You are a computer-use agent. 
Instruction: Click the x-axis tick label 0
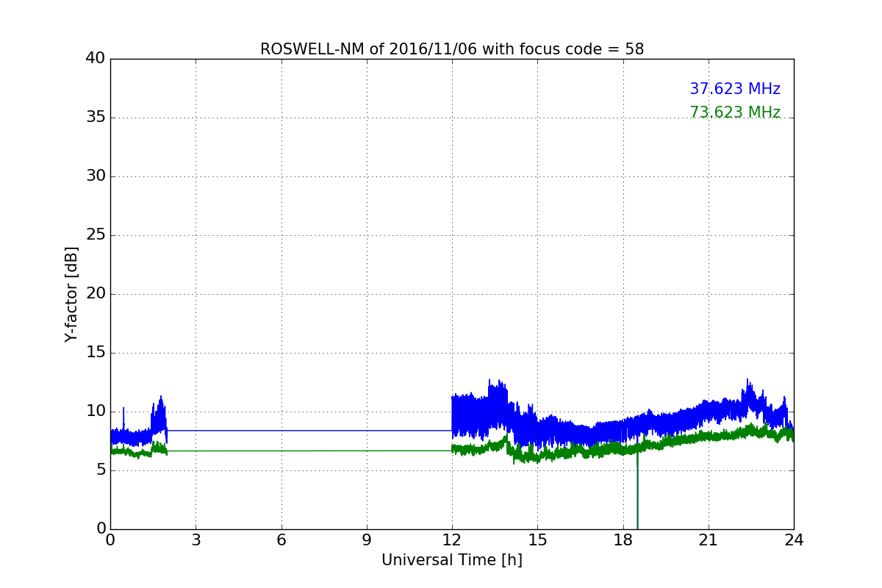coord(110,539)
